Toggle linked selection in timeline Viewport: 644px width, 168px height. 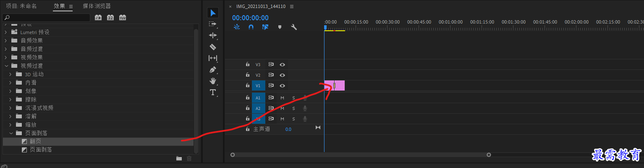point(265,27)
